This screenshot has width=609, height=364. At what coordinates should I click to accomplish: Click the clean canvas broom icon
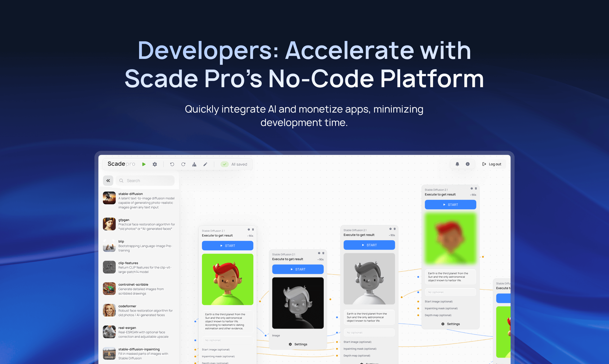click(194, 164)
